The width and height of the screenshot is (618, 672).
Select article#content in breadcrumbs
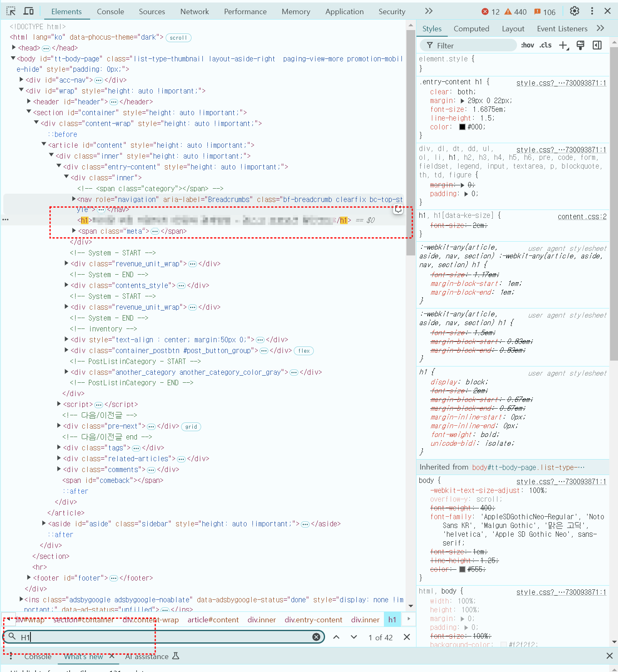[213, 620]
